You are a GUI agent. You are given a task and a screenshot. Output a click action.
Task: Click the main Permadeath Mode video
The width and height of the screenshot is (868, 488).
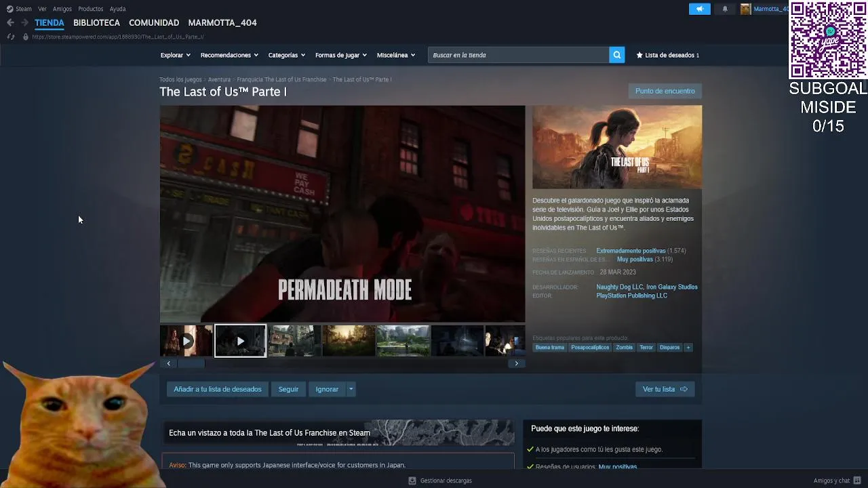(342, 213)
